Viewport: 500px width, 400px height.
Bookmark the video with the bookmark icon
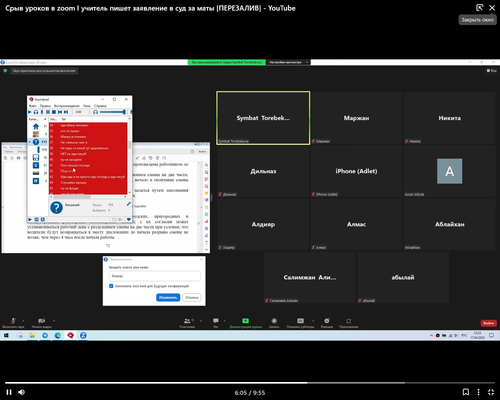466,392
